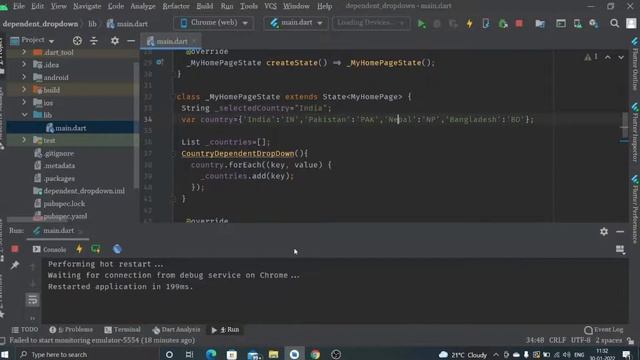Viewport: 640px width, 360px height.
Task: Open Run panel settings gear
Action: tap(604, 231)
